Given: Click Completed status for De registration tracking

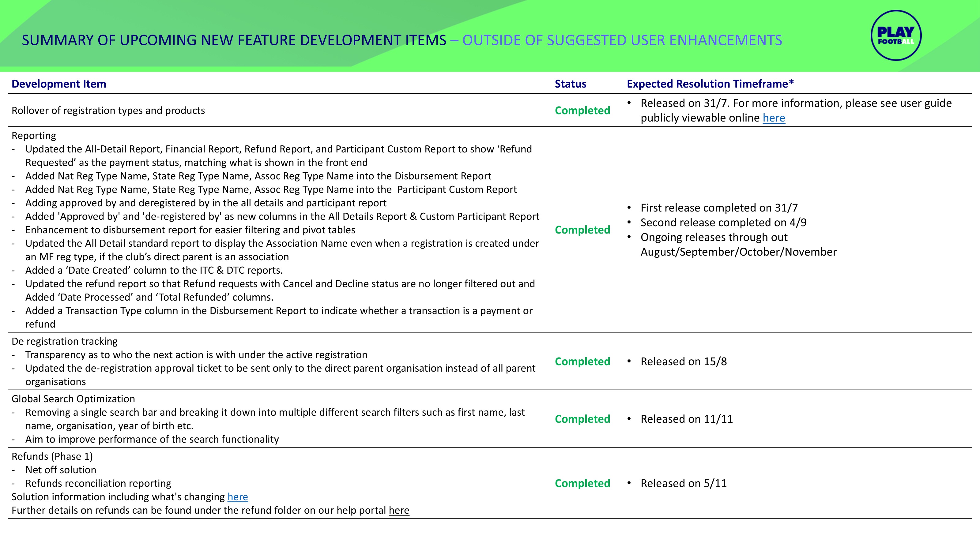Looking at the screenshot, I should (582, 361).
